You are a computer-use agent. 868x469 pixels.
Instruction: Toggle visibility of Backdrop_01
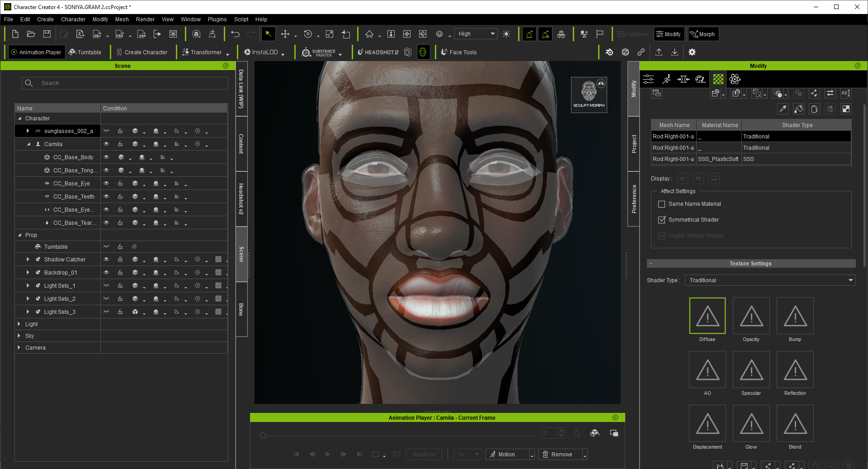pyautogui.click(x=106, y=273)
